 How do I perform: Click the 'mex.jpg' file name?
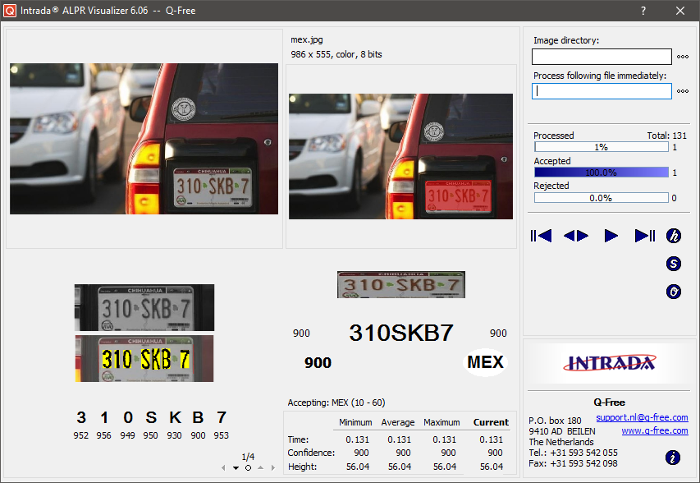(307, 40)
